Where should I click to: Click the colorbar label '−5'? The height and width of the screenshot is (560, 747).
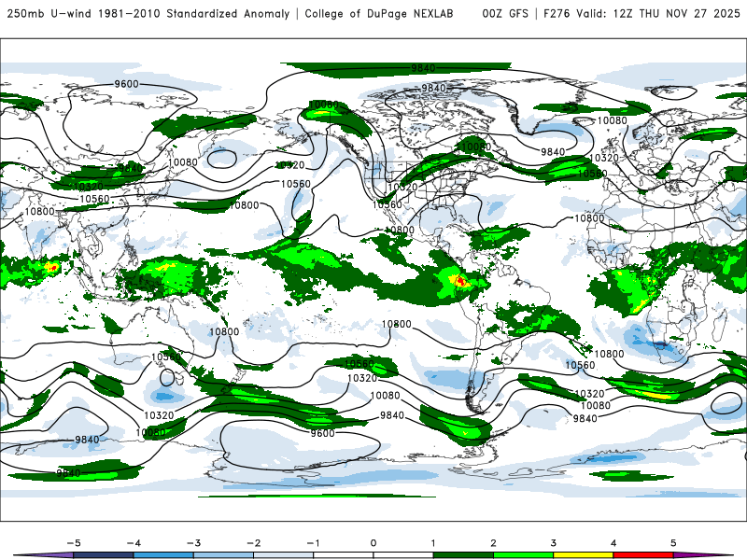(74, 543)
